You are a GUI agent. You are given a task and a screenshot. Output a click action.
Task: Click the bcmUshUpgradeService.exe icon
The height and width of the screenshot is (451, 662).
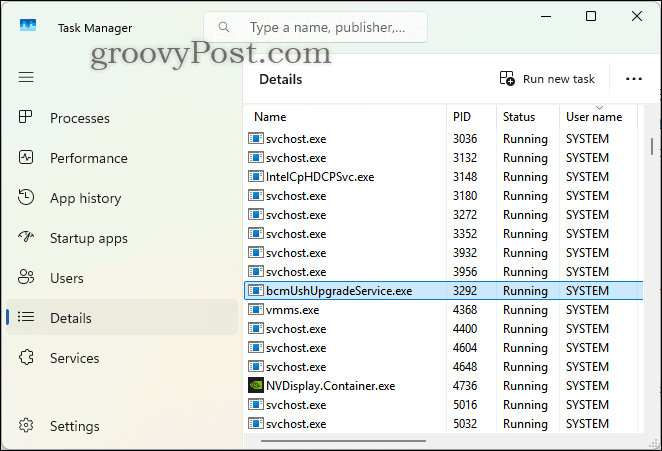point(255,291)
